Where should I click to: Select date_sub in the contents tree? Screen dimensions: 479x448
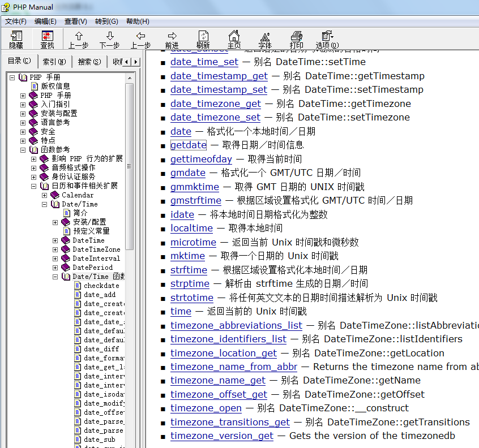[100, 440]
